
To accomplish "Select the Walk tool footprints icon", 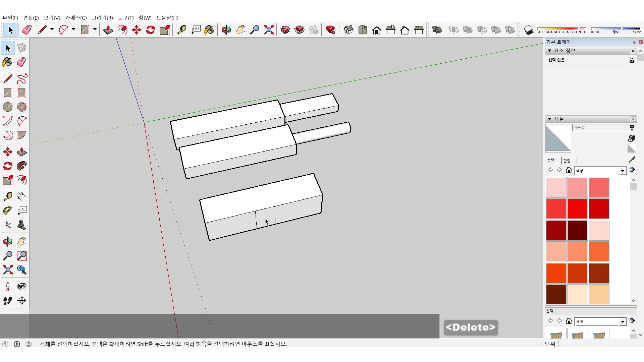I will (7, 301).
